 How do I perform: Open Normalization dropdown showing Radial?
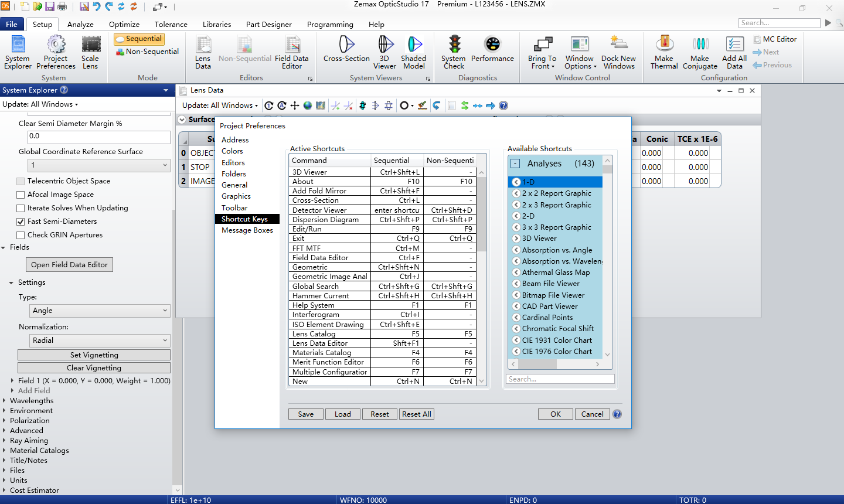(99, 340)
